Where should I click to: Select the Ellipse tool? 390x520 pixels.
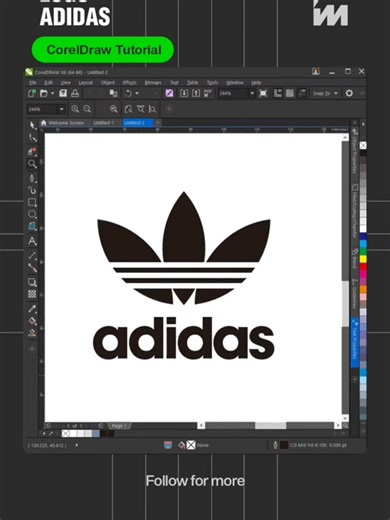tap(32, 214)
